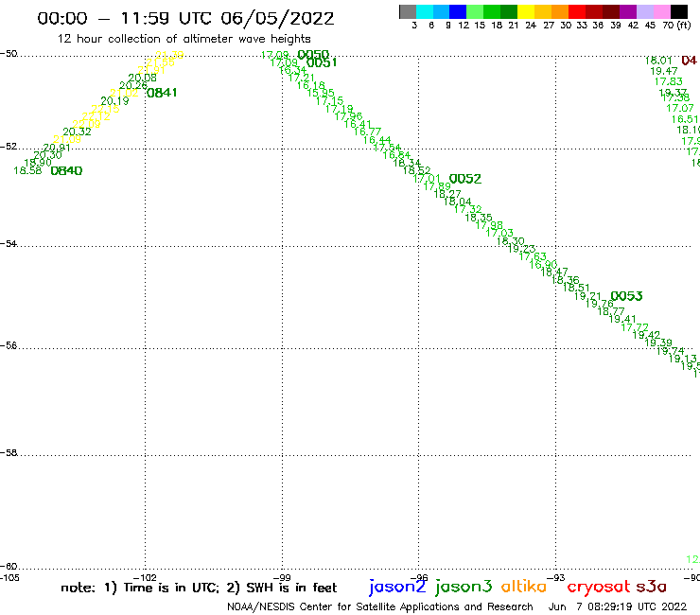Click the NOAA/NESDIS Center credit line
The width and height of the screenshot is (700, 615).
(380, 607)
